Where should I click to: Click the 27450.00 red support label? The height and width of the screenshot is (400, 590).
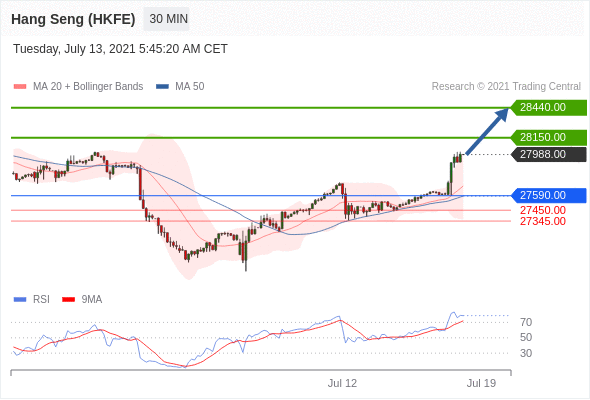tap(543, 210)
